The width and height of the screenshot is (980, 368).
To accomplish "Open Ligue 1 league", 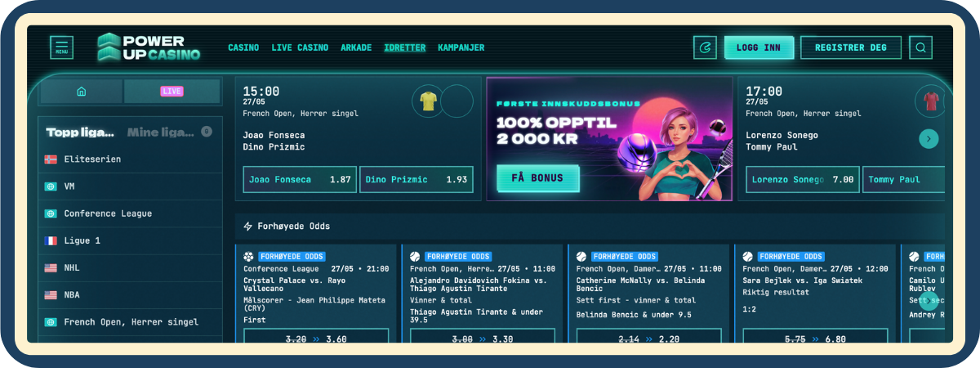I will point(130,240).
